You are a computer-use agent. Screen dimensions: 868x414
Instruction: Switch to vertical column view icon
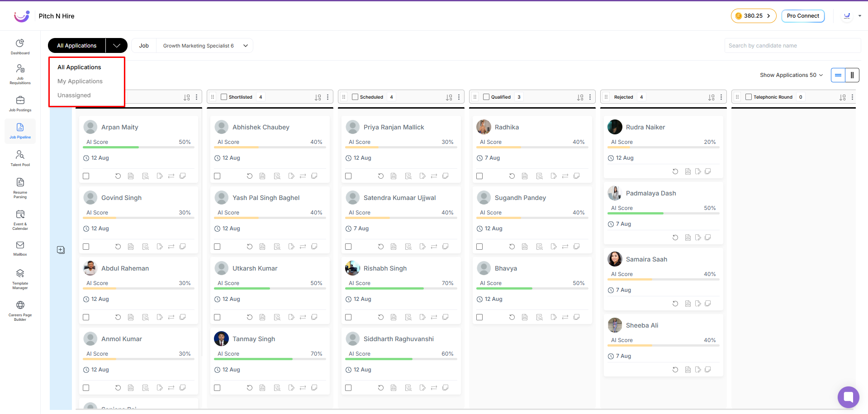(x=852, y=75)
